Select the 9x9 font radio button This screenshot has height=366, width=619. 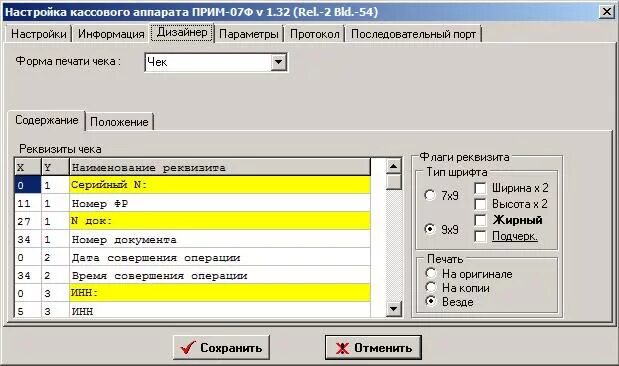(430, 229)
